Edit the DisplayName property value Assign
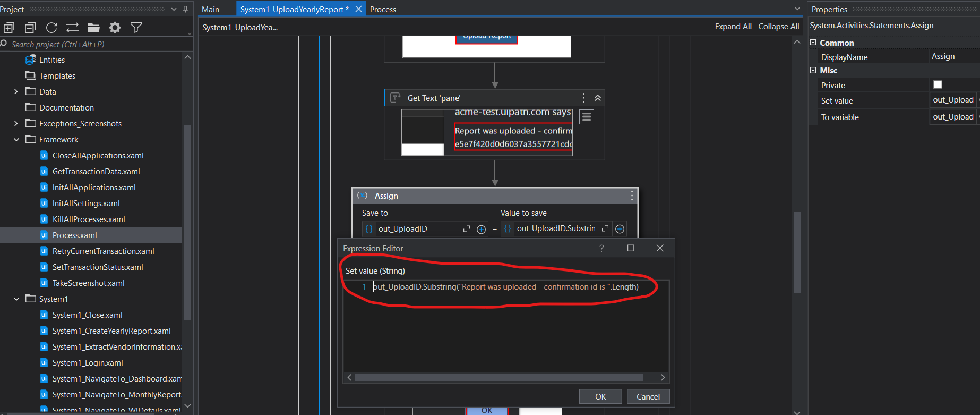 pyautogui.click(x=954, y=56)
